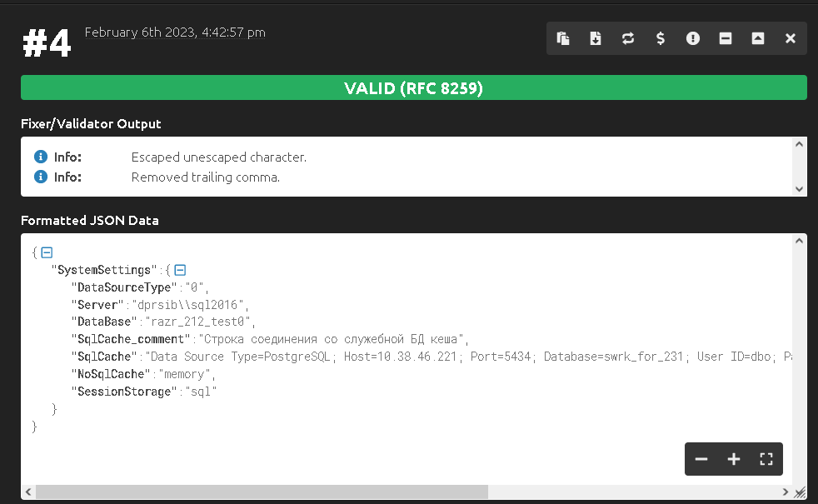Click the #4 result heading
This screenshot has height=504, width=818.
[47, 42]
